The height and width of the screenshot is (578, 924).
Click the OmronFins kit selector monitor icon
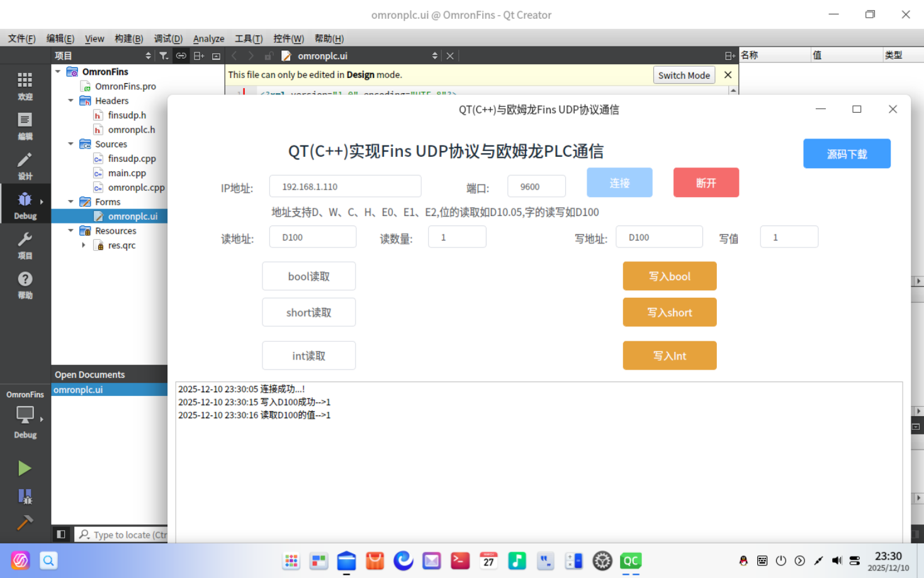(25, 415)
